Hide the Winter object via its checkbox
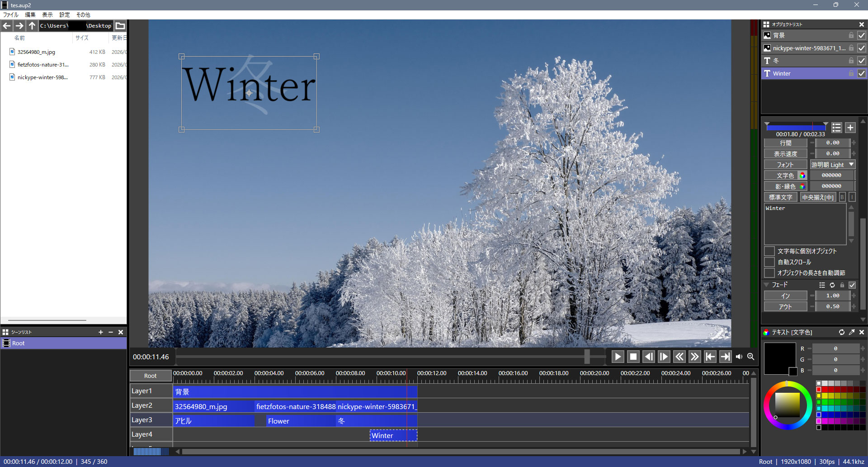Viewport: 868px width, 467px height. pyautogui.click(x=862, y=73)
